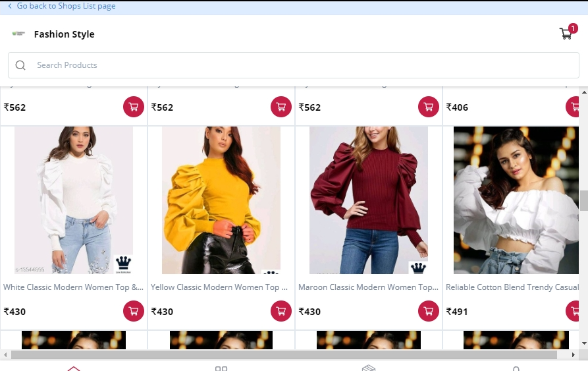
Task: Click the horizontal scrollbar right arrow
Action: coord(573,355)
